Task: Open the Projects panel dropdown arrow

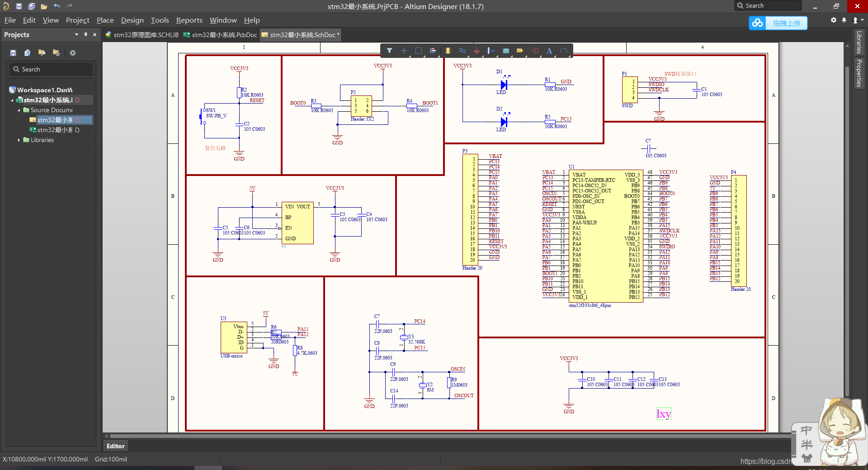Action: 76,35
